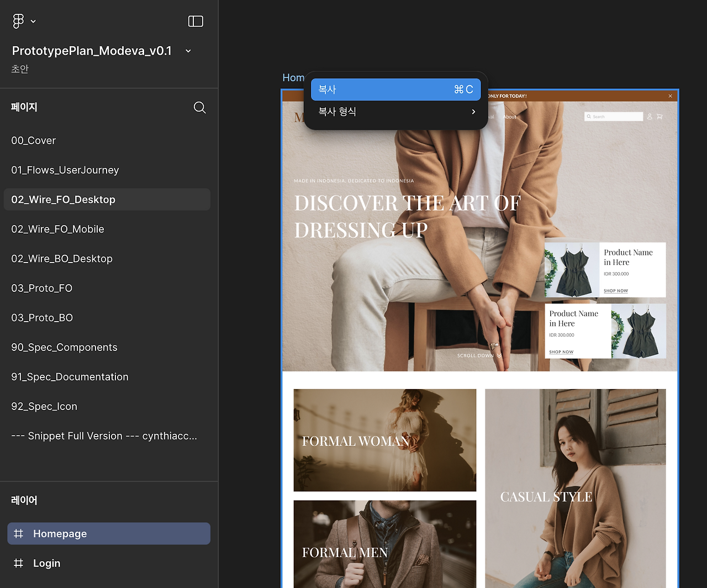Click the 레이어 section header
This screenshot has width=707, height=588.
pyautogui.click(x=24, y=500)
